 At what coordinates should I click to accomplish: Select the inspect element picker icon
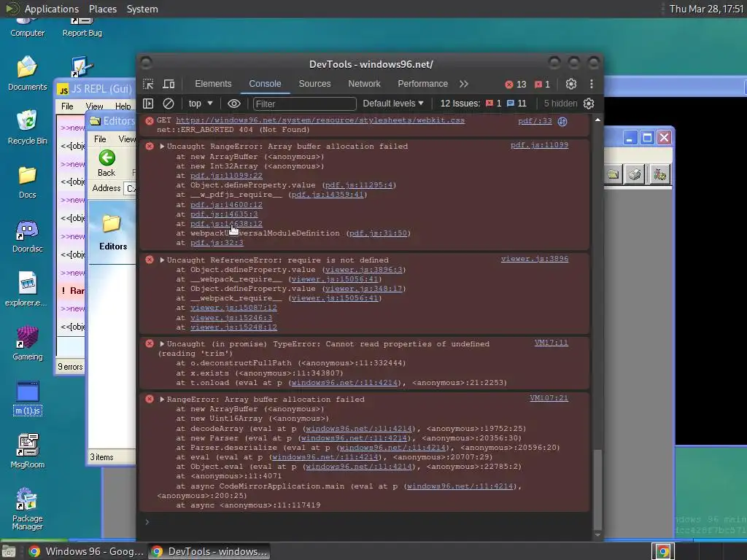tap(148, 85)
